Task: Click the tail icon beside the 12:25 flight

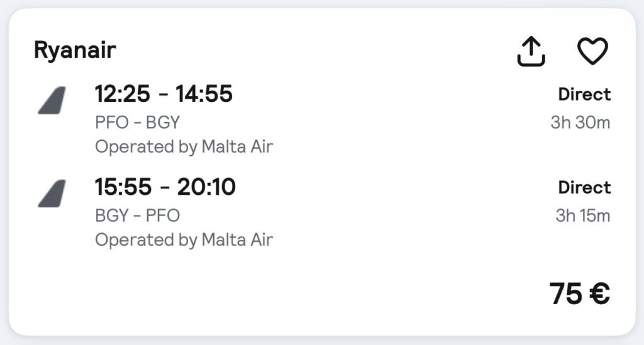Action: click(x=52, y=100)
